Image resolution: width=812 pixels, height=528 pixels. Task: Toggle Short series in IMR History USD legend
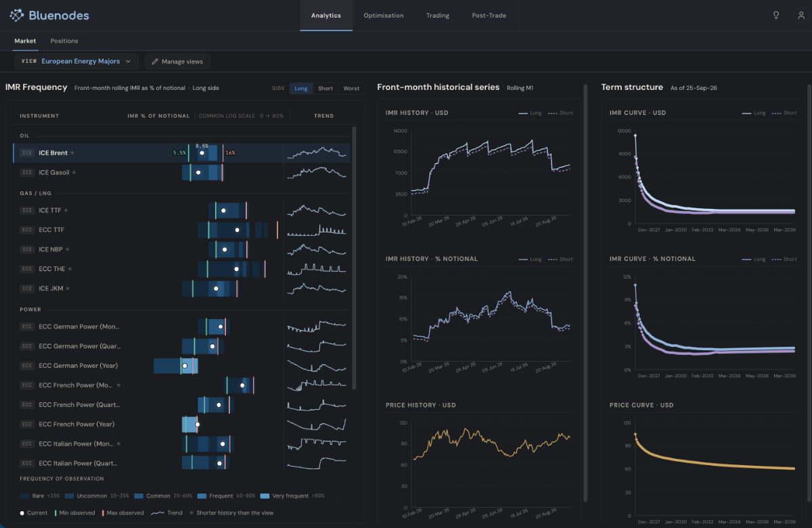560,113
